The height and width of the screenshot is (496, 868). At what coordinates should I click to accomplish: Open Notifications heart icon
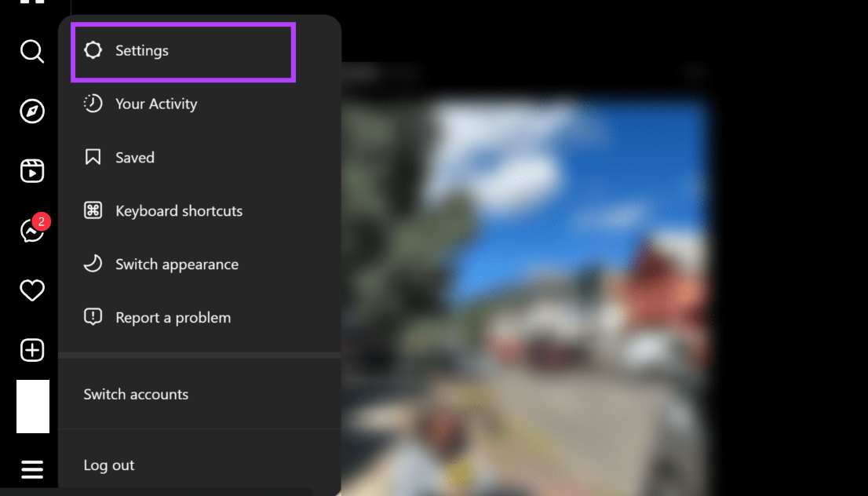[x=32, y=290]
